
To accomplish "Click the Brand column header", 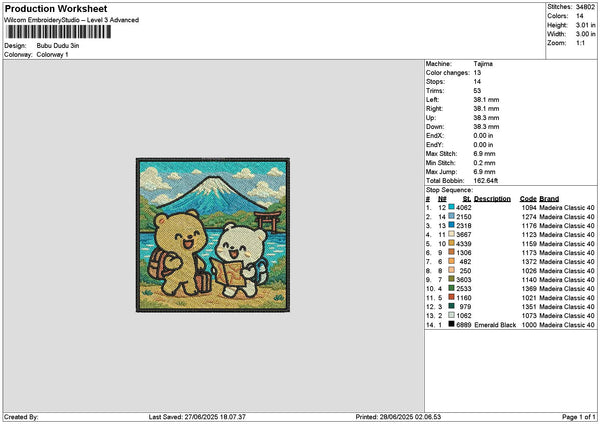I will coord(549,199).
